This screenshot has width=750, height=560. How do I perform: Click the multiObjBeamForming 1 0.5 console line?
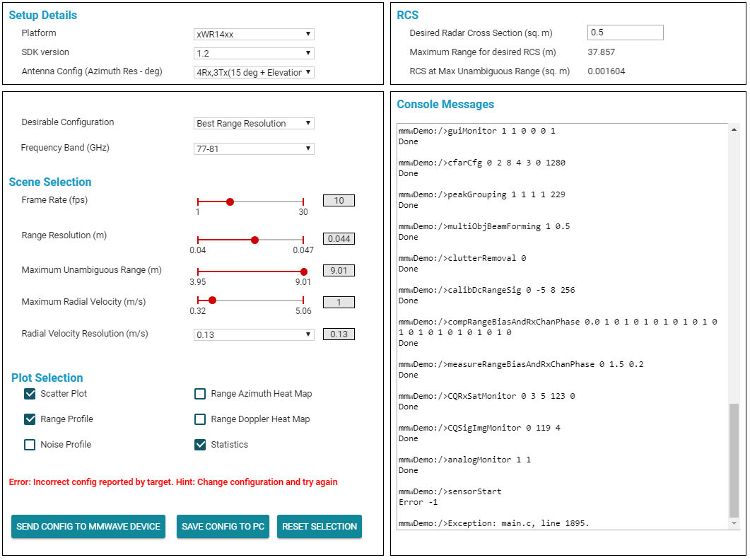tap(484, 226)
